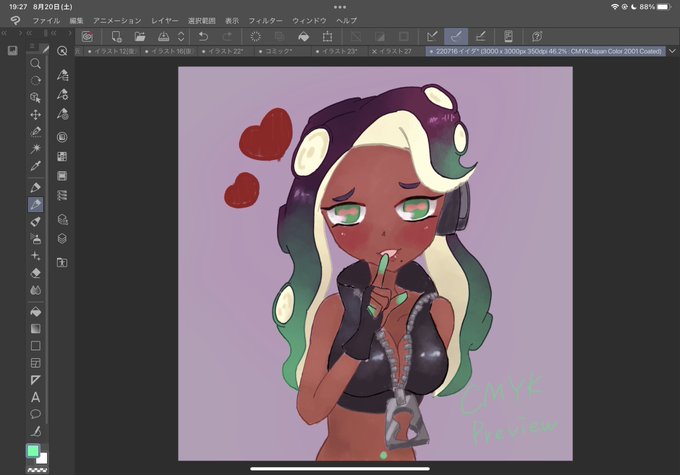Toggle the snap to grid button
Image resolution: width=680 pixels, height=475 pixels.
click(x=481, y=36)
